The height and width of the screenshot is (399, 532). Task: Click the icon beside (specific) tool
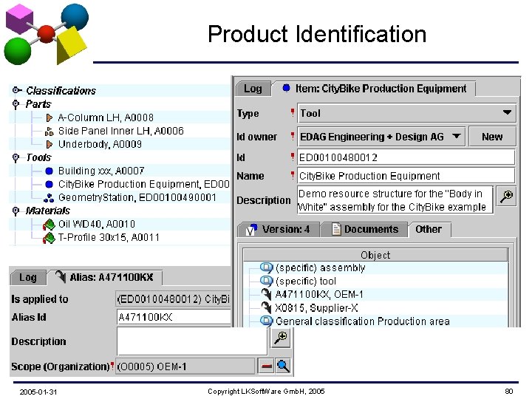pos(266,281)
